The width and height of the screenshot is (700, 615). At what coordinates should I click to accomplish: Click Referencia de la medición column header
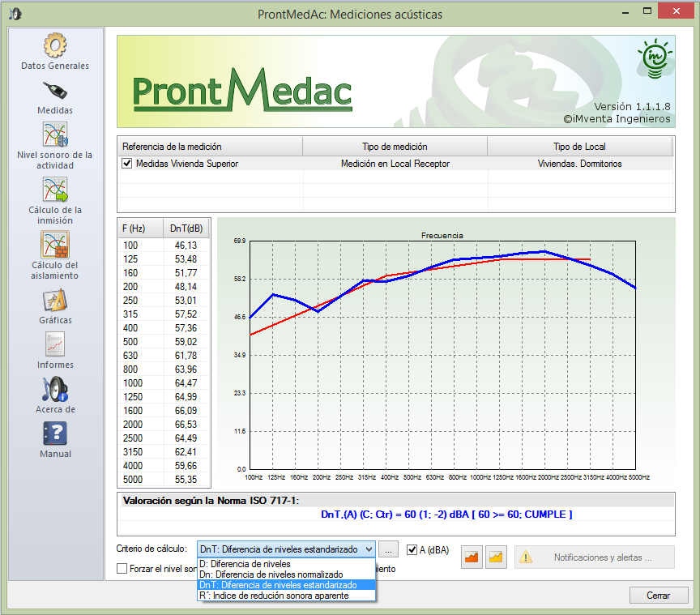click(210, 147)
